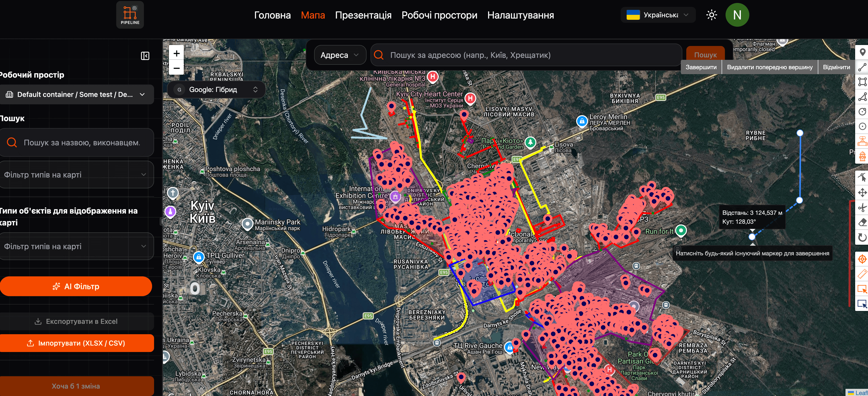Toggle light/dark theme sun icon

coord(711,15)
